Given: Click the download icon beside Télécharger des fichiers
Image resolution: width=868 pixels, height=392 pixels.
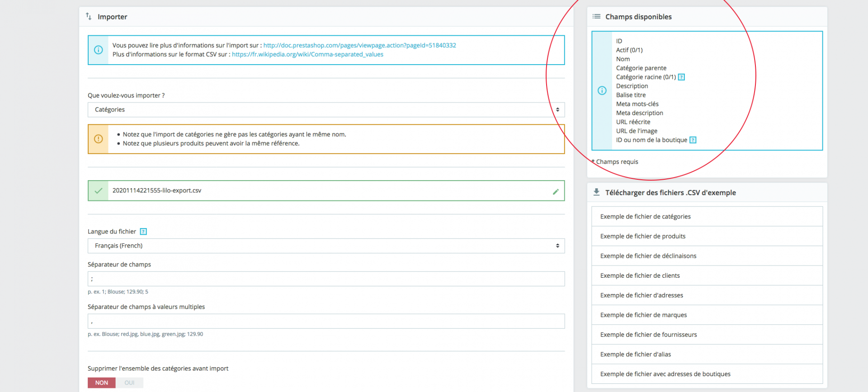Looking at the screenshot, I should pyautogui.click(x=596, y=192).
